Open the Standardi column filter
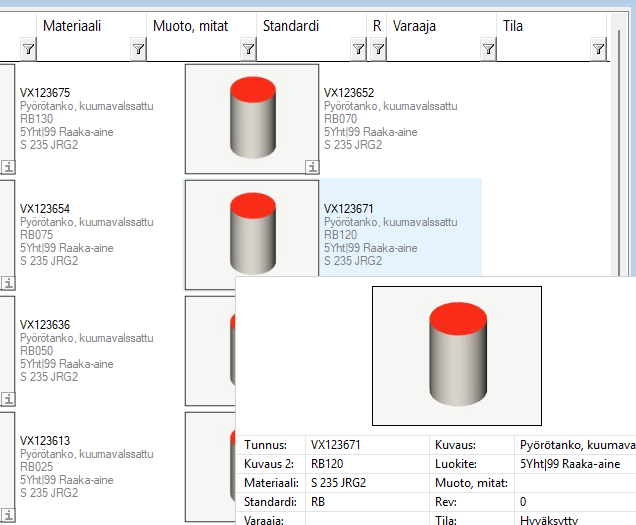This screenshot has height=525, width=636. (358, 48)
